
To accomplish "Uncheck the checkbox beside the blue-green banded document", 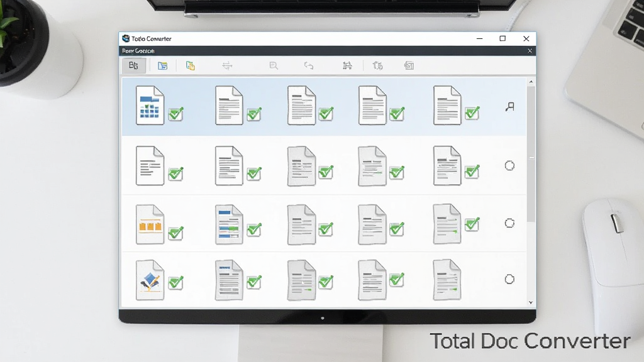I will (x=254, y=229).
